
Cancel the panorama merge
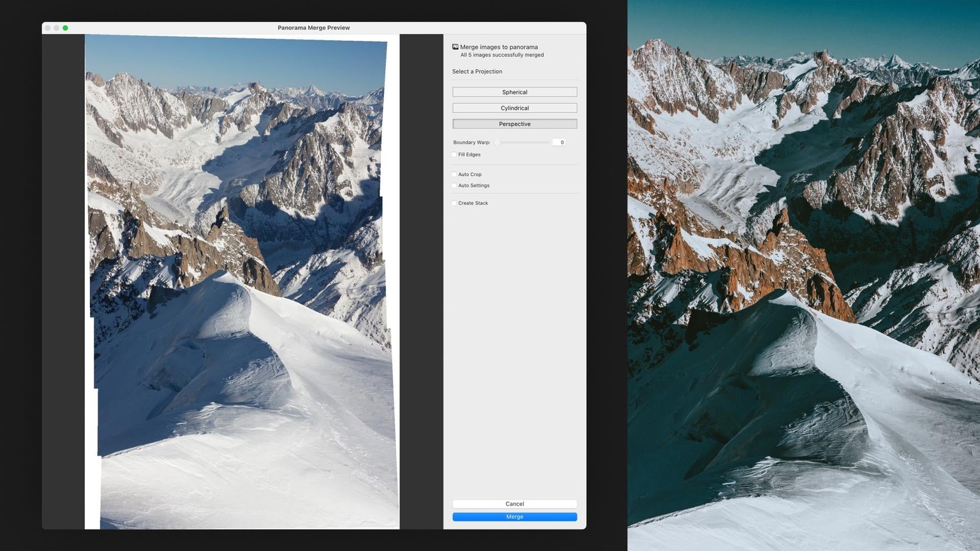pos(514,504)
